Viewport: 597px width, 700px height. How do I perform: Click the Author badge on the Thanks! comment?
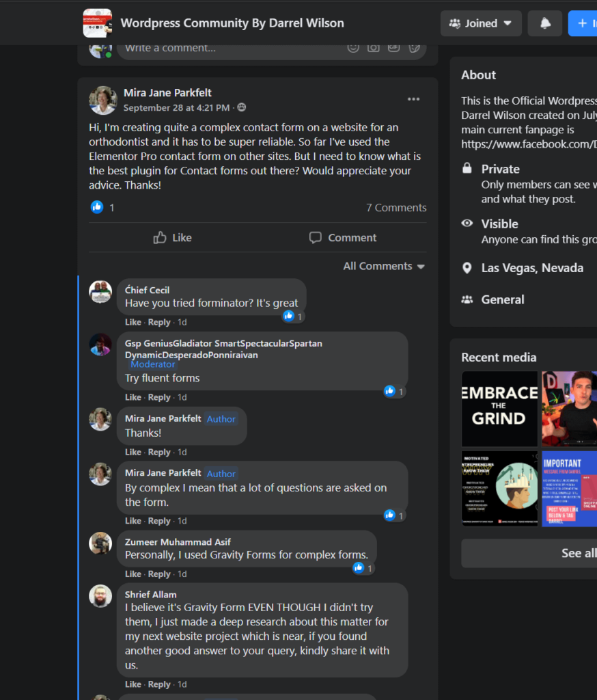tap(221, 419)
